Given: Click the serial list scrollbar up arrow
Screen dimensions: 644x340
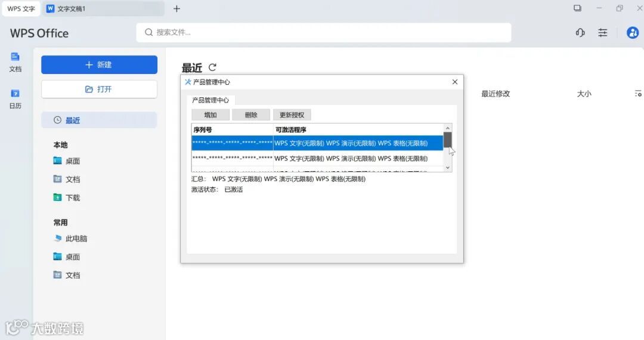Looking at the screenshot, I should [448, 128].
